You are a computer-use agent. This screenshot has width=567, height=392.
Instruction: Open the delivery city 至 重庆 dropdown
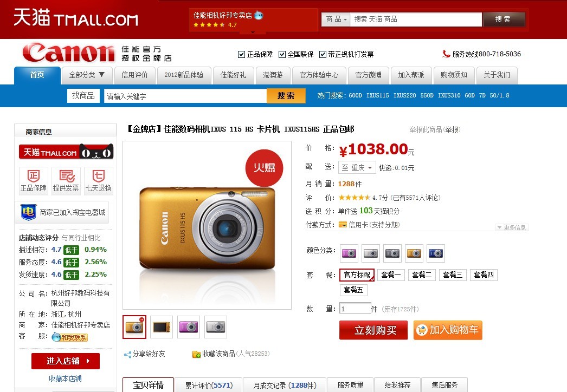click(x=357, y=168)
